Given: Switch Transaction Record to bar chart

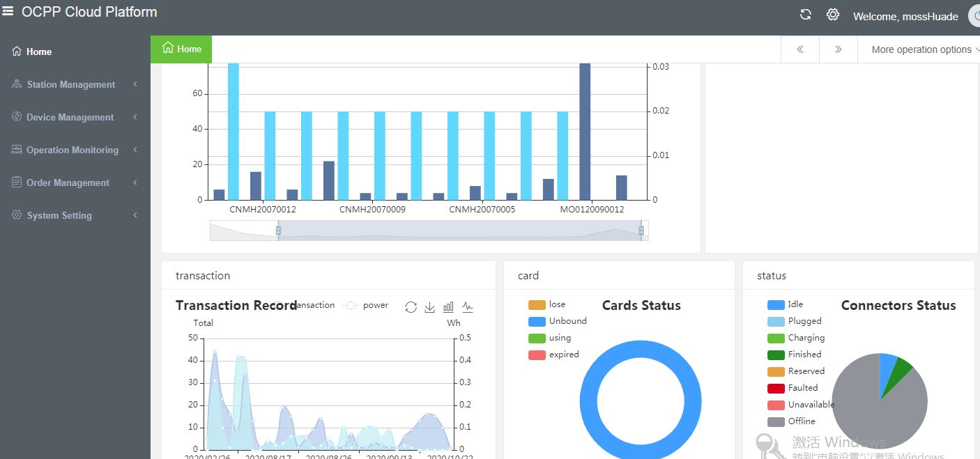Looking at the screenshot, I should 449,307.
